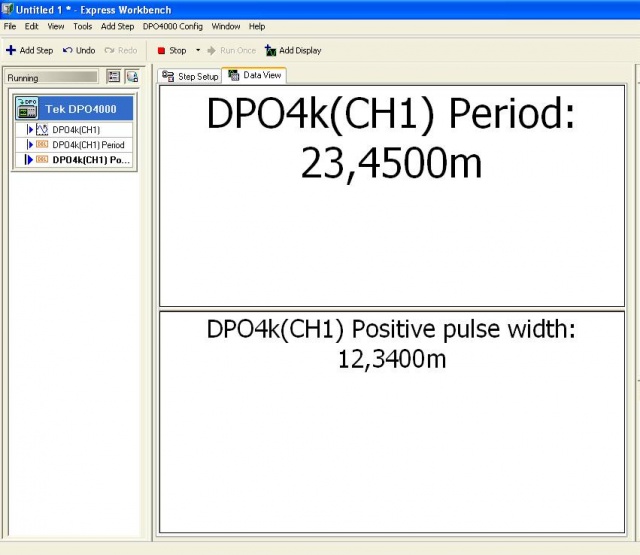This screenshot has height=555, width=640.
Task: Open the Tools menu
Action: coord(82,27)
